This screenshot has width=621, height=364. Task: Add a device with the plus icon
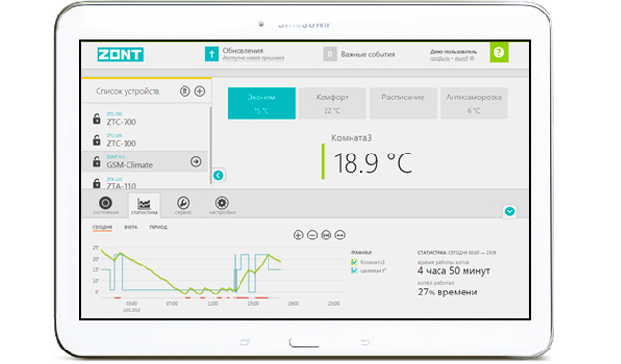coord(200,91)
